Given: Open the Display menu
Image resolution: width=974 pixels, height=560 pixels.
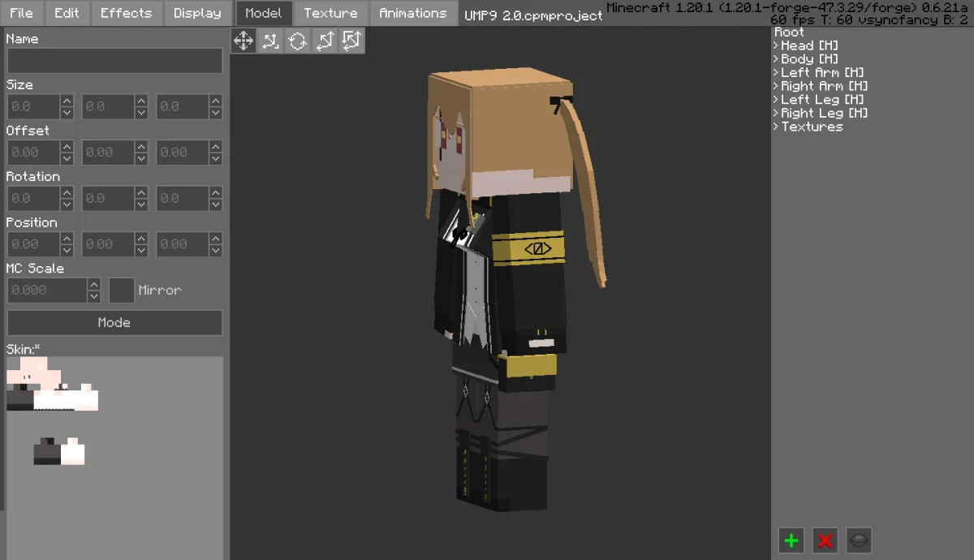Looking at the screenshot, I should coord(197,13).
